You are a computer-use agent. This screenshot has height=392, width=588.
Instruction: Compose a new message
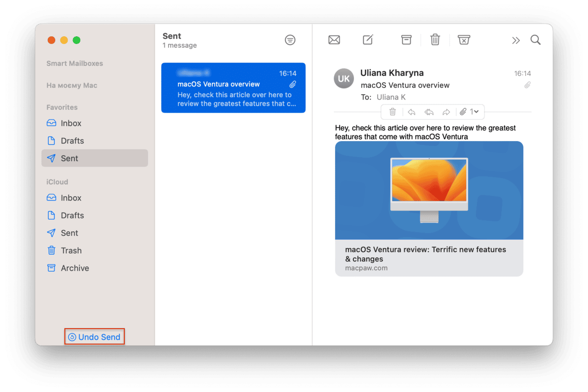point(368,40)
